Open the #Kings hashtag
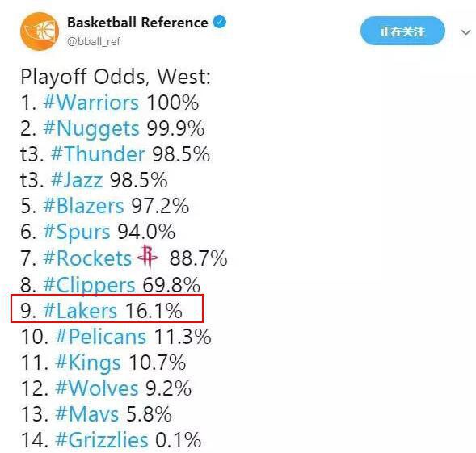 coord(88,363)
